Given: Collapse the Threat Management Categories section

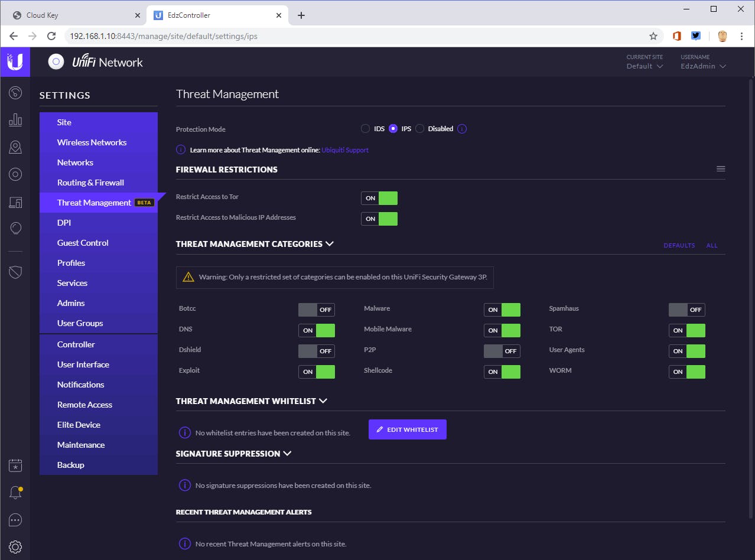Looking at the screenshot, I should click(x=330, y=243).
